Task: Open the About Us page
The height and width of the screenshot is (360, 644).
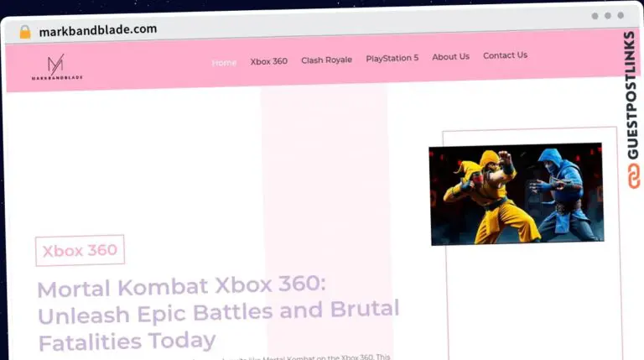Action: pyautogui.click(x=450, y=57)
